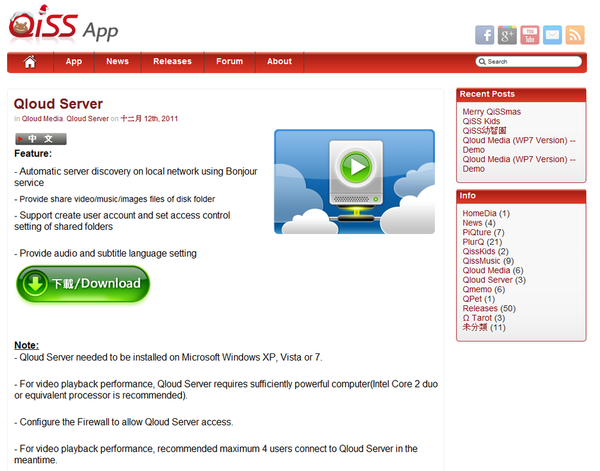This screenshot has width=600, height=471.
Task: Click the home icon in navigation bar
Action: (x=30, y=62)
